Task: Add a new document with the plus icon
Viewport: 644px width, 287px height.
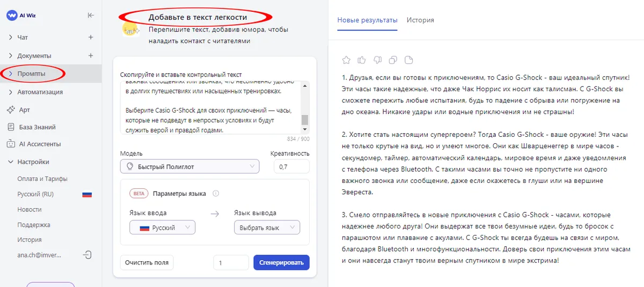Action: click(x=91, y=55)
